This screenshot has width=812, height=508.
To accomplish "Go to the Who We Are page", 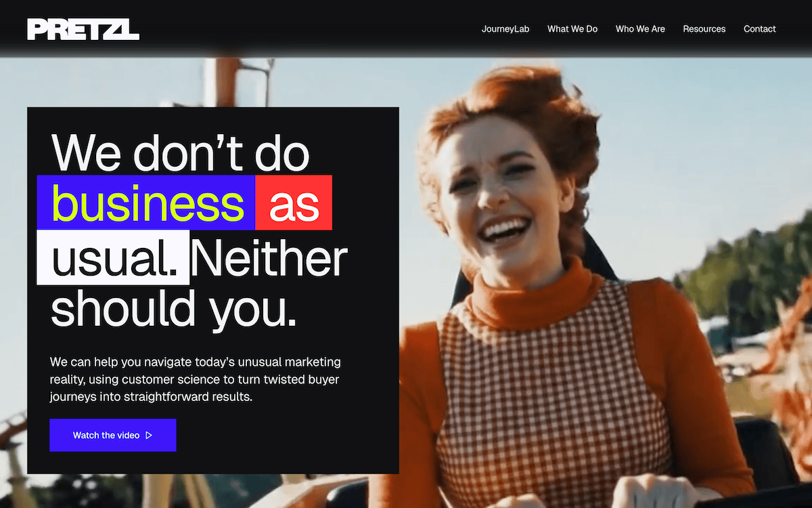I will point(640,29).
